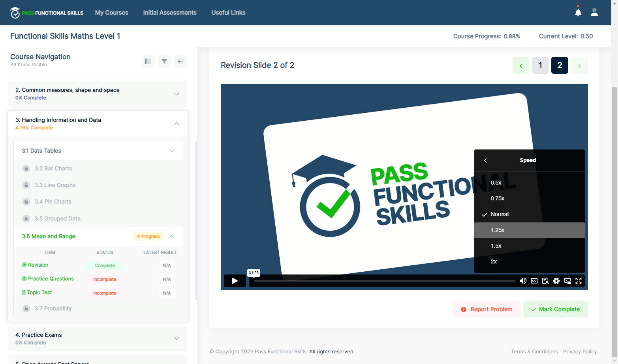Open the Topic Test link

(x=39, y=293)
